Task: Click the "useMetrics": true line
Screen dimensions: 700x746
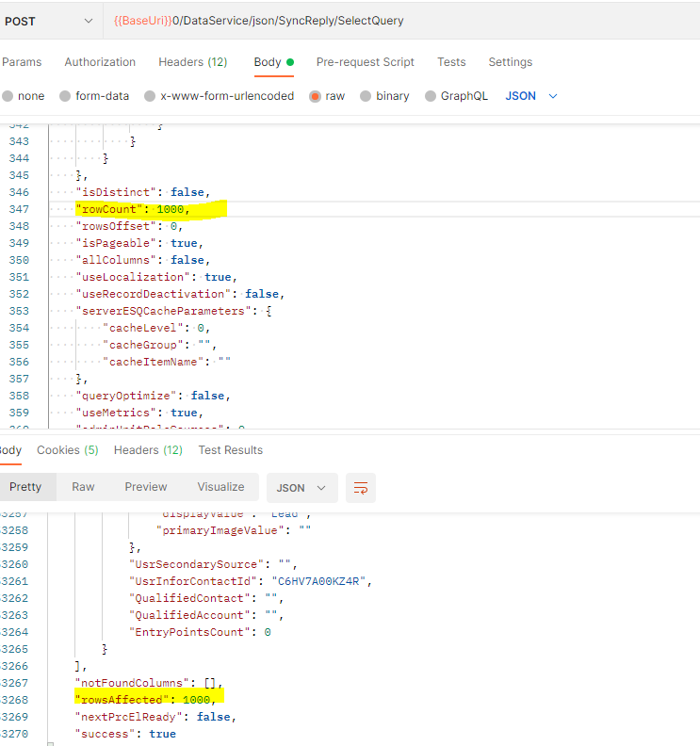Action: click(139, 413)
